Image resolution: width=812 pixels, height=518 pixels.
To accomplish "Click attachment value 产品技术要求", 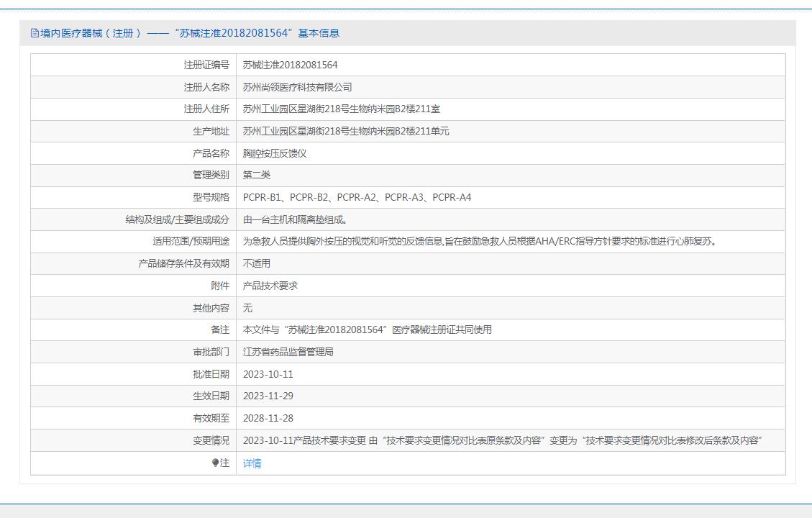I will pos(270,286).
